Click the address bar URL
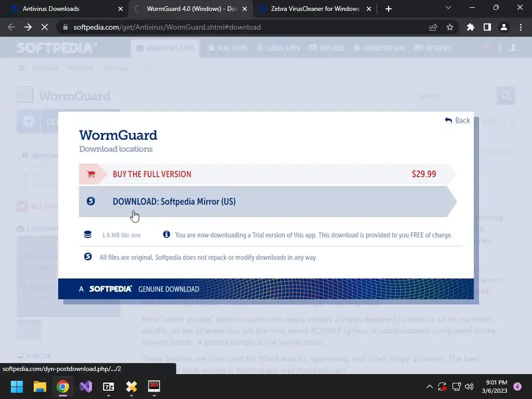Image resolution: width=532 pixels, height=399 pixels. click(x=167, y=27)
